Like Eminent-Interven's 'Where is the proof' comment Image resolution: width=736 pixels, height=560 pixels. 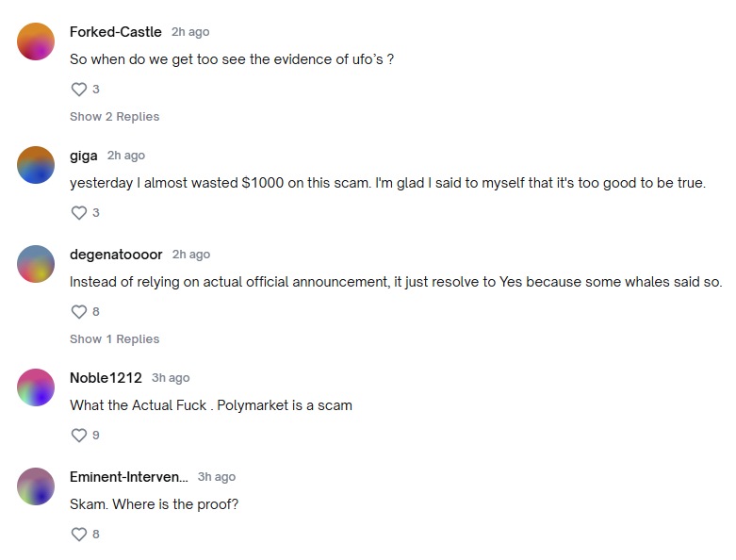pos(79,535)
